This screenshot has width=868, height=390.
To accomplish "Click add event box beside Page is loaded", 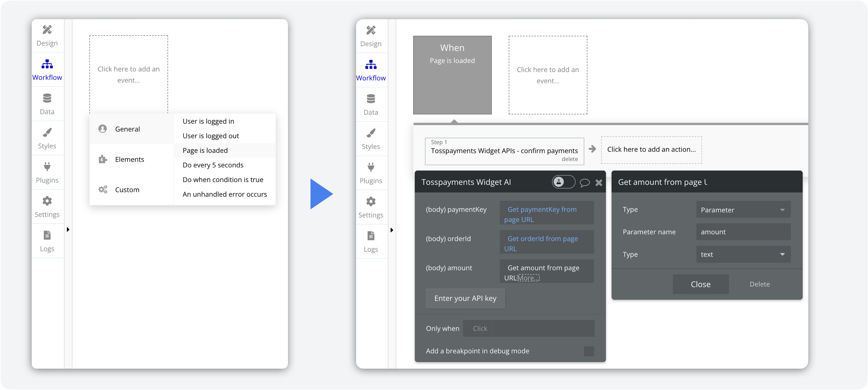I will pyautogui.click(x=548, y=75).
